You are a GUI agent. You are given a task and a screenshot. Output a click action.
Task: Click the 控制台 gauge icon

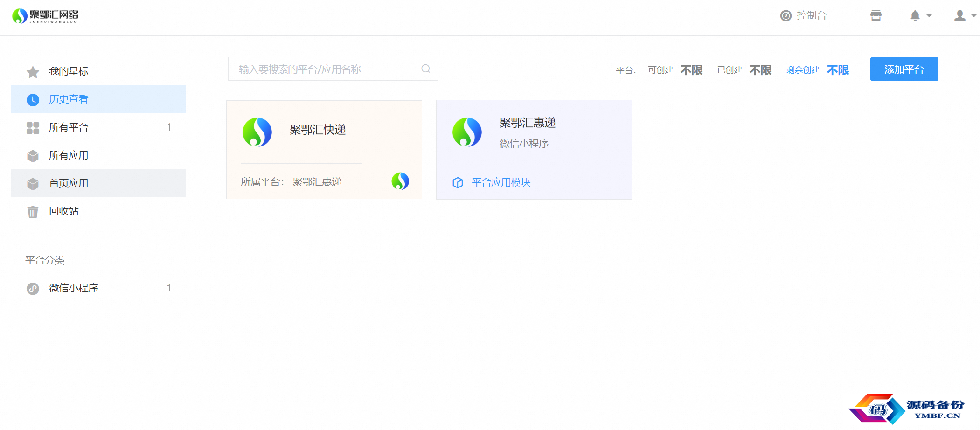pyautogui.click(x=786, y=16)
